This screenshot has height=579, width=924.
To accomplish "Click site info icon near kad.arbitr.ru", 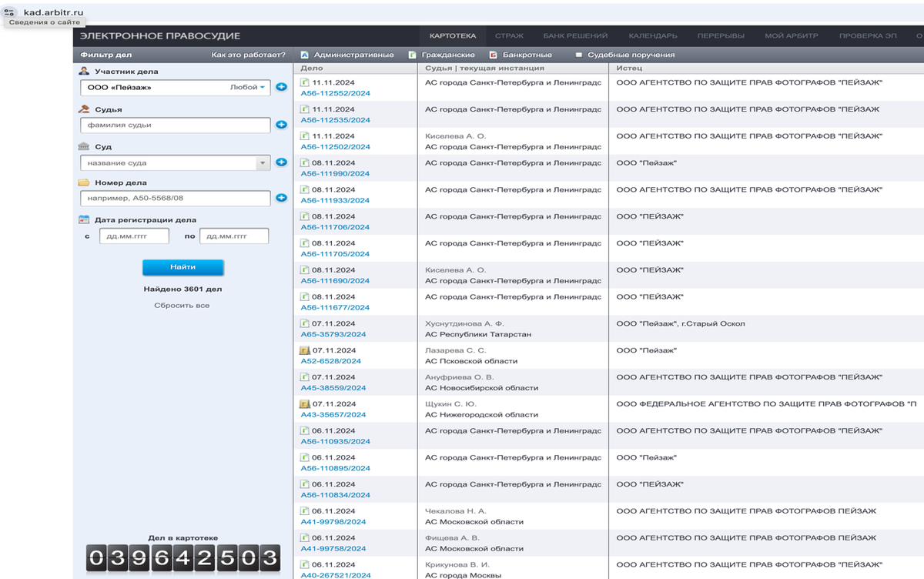I will pos(11,13).
